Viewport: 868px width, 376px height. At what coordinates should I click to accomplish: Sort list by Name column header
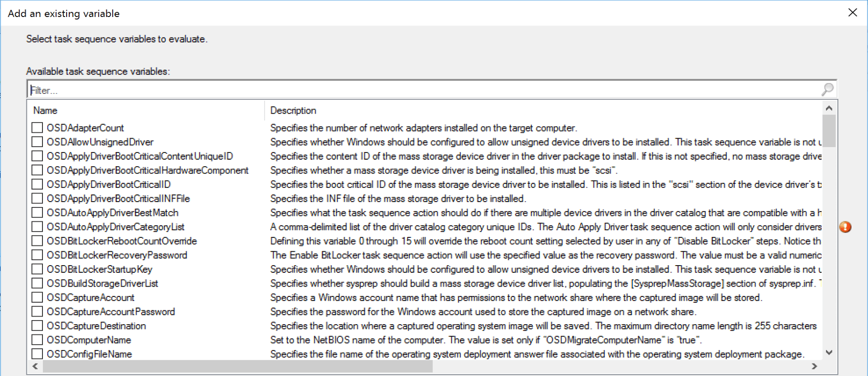(x=45, y=110)
